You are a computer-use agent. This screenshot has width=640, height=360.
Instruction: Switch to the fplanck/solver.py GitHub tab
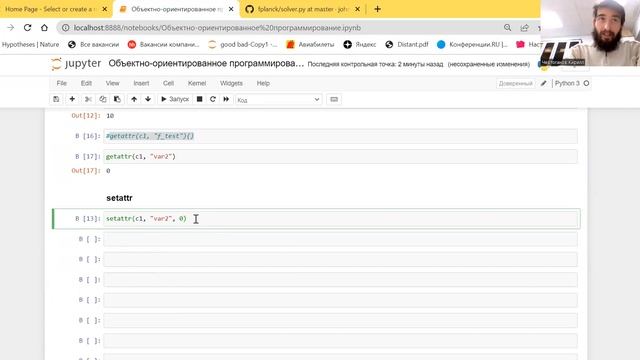(303, 9)
